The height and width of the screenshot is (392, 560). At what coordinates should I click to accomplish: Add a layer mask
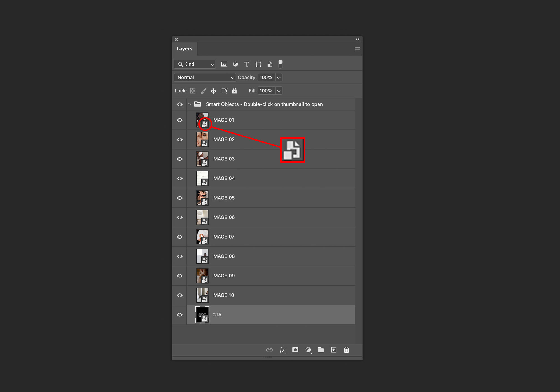coord(295,350)
